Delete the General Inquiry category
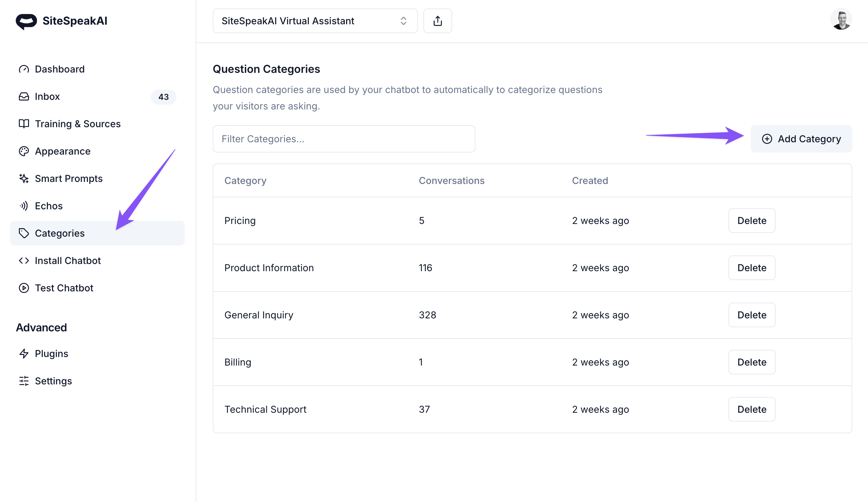Screen dimensions: 868x502 click(x=752, y=315)
